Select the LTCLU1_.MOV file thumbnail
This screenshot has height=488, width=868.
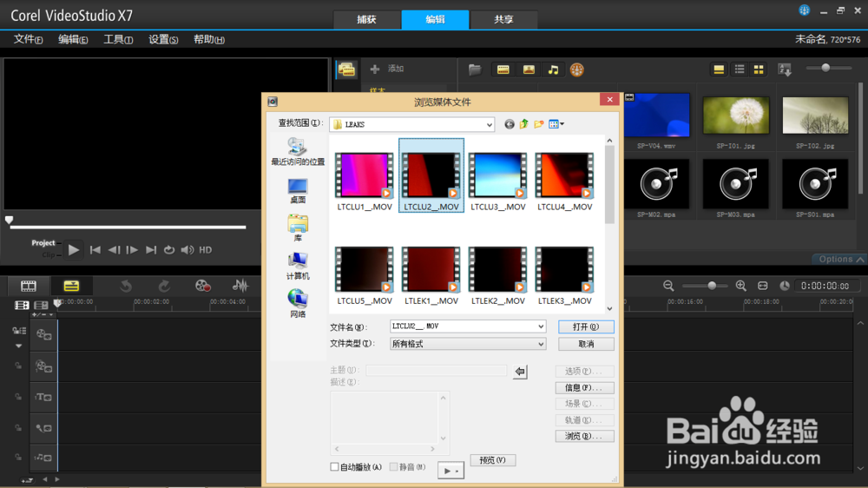click(365, 176)
